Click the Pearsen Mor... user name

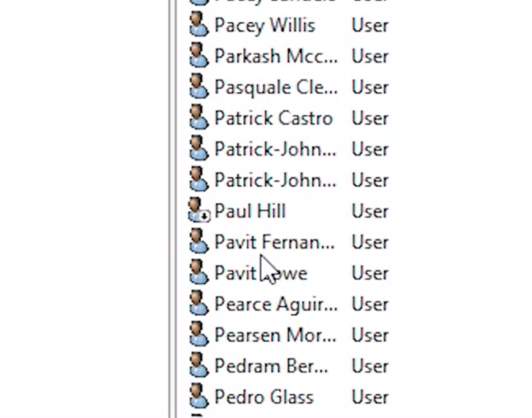click(276, 335)
